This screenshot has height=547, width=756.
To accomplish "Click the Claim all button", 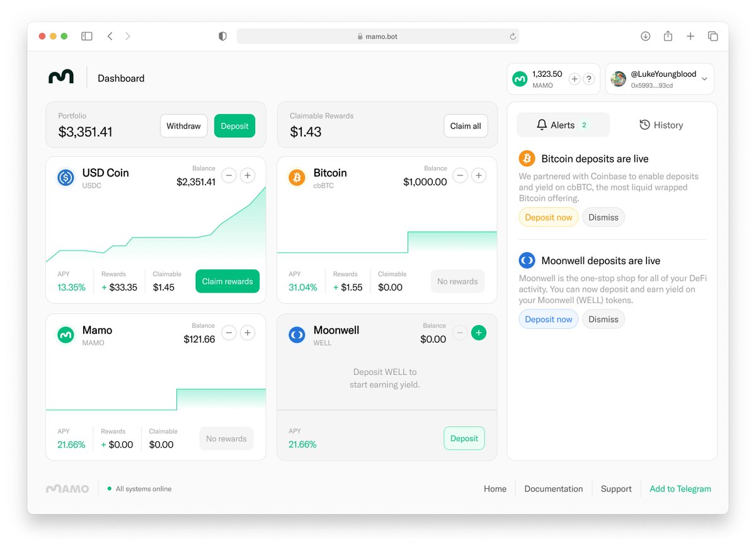I will [466, 126].
